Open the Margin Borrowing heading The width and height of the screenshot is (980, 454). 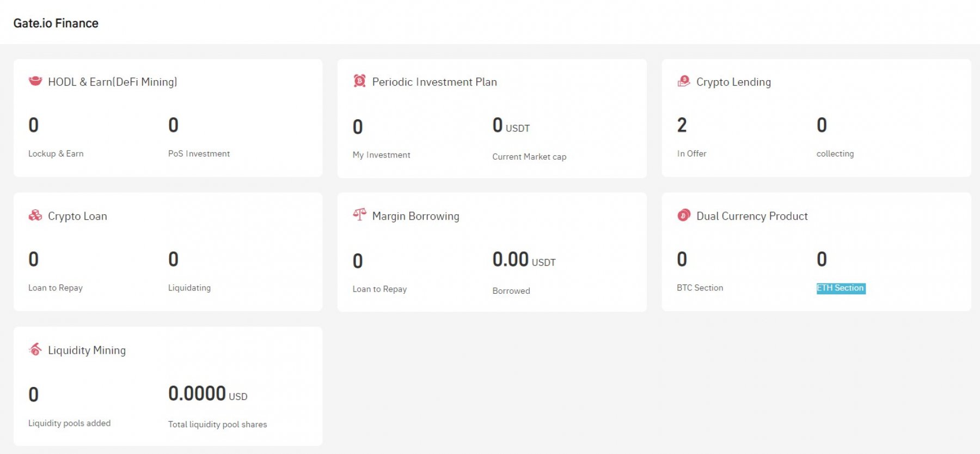(415, 216)
